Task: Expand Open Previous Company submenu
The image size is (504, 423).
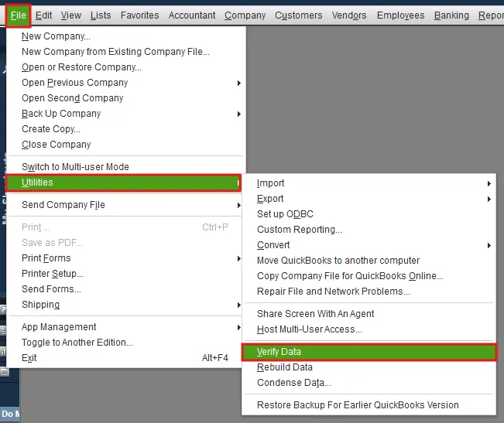Action: (x=126, y=83)
